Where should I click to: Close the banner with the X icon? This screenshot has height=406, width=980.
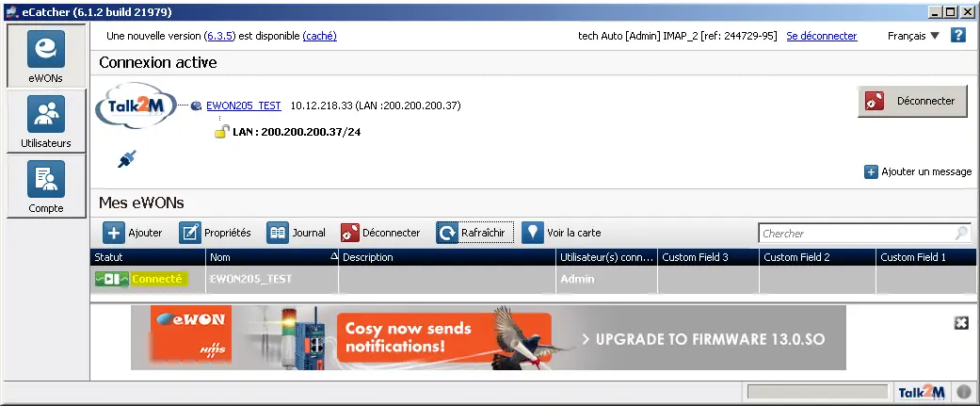961,323
